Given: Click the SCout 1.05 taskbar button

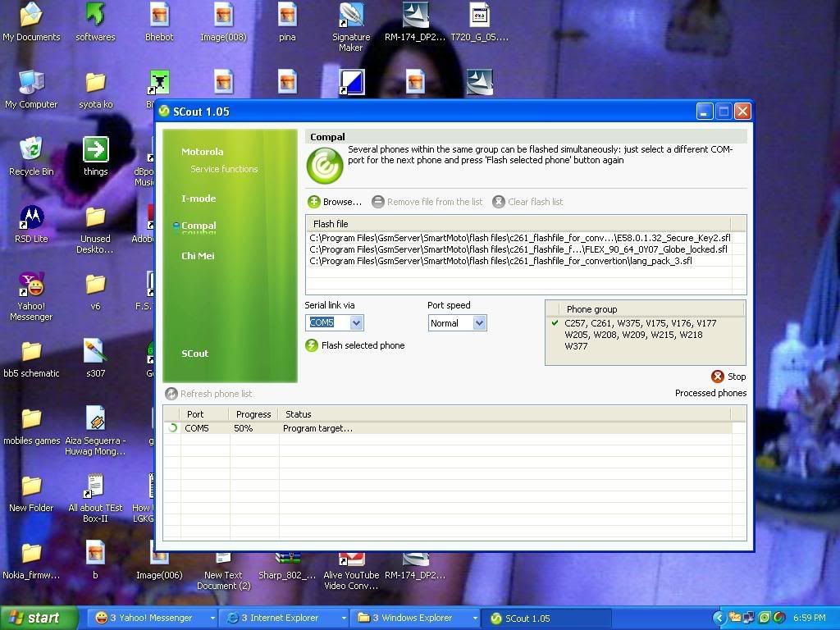Looking at the screenshot, I should click(546, 619).
